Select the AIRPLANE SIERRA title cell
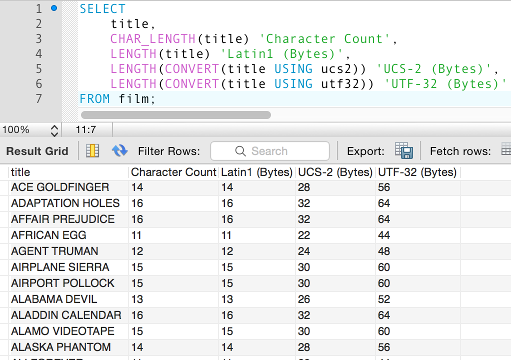 pos(68,267)
